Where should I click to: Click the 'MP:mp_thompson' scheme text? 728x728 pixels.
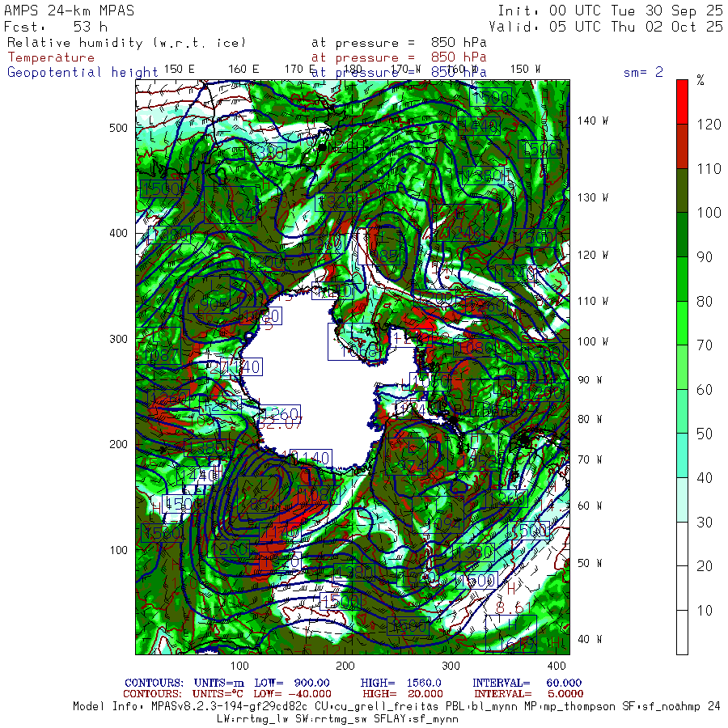pos(569,706)
